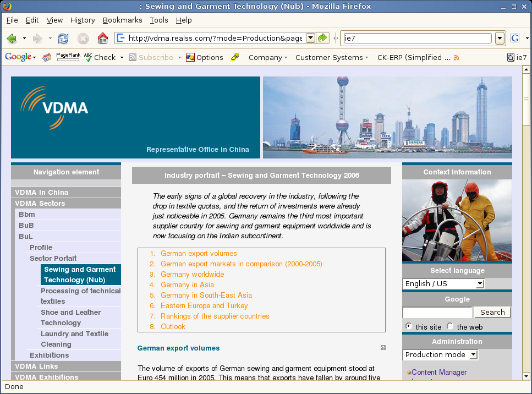Open the History menu
Image resolution: width=532 pixels, height=394 pixels.
83,20
